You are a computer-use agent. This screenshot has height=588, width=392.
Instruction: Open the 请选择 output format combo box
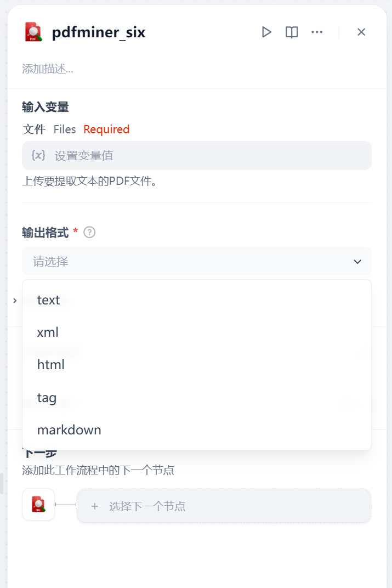coord(197,261)
